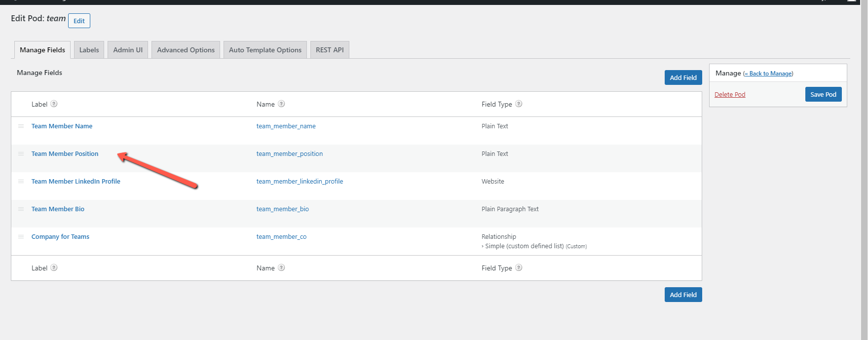The image size is (868, 340).
Task: Click drag handle icon for Team Member Bio row
Action: [x=21, y=209]
